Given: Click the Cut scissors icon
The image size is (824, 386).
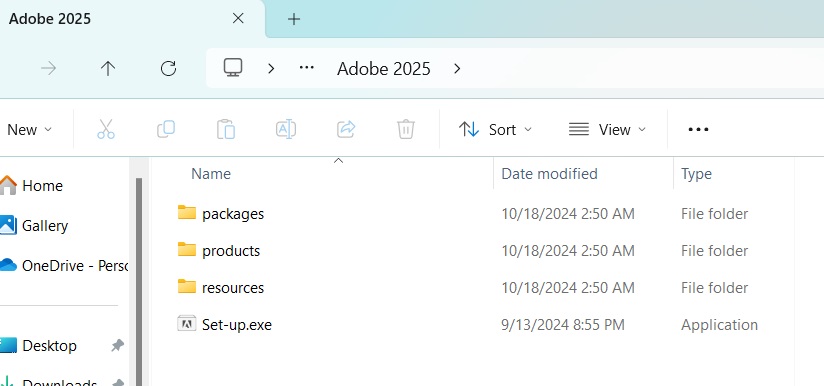Looking at the screenshot, I should [106, 129].
